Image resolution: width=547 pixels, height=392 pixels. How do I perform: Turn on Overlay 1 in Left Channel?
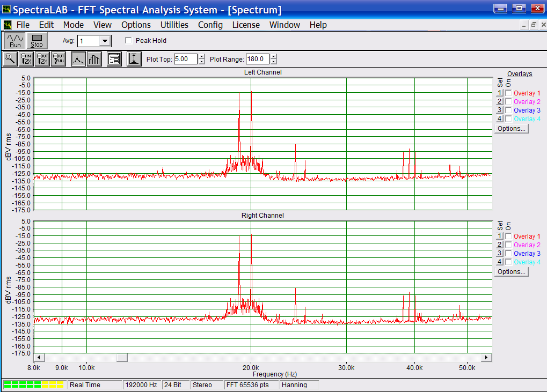point(508,93)
